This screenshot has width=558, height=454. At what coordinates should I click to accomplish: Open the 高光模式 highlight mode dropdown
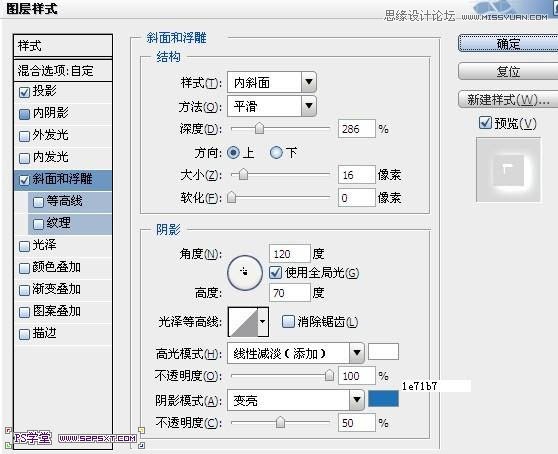(296, 353)
